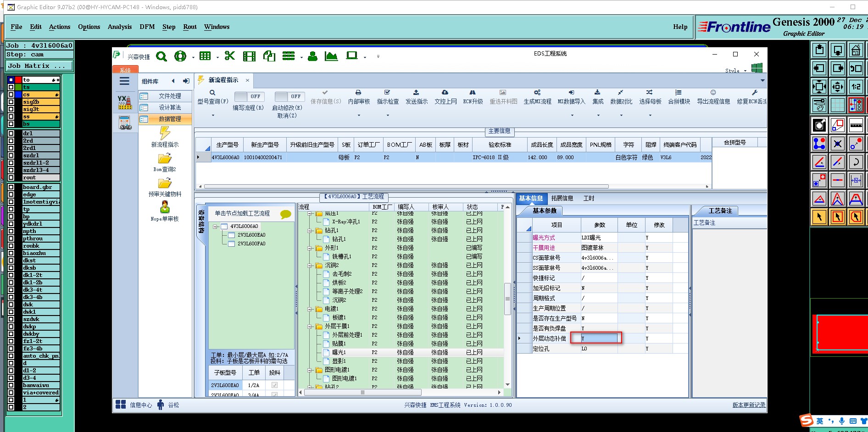Image resolution: width=868 pixels, height=432 pixels.
Task: Open Bom查询2 folder icon
Action: click(165, 159)
